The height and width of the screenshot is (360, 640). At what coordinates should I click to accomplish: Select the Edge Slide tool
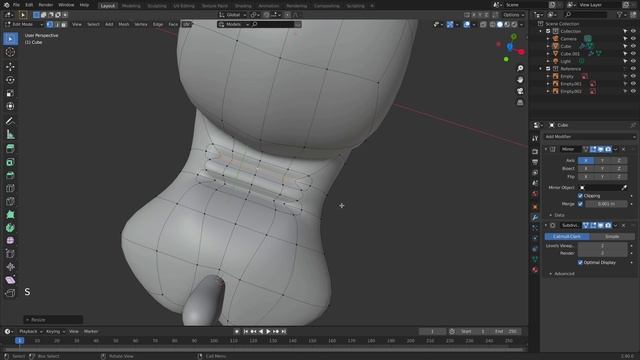point(10,254)
